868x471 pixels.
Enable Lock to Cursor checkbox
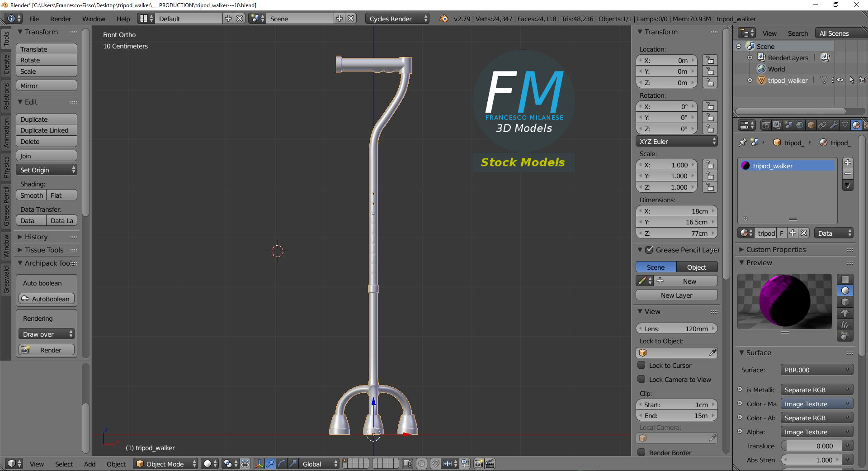pos(641,365)
